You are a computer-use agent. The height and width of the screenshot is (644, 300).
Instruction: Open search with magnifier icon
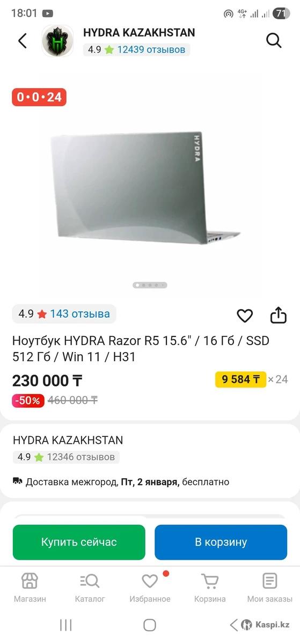click(274, 40)
